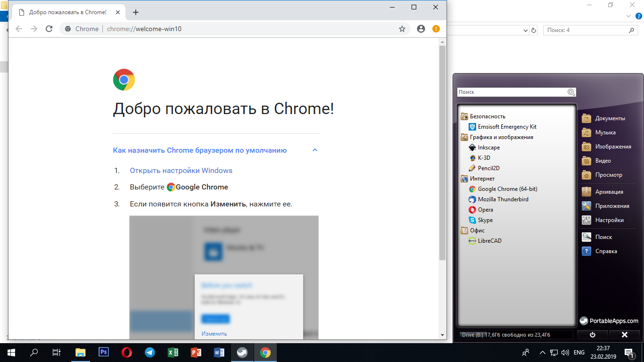644x362 pixels.
Task: Open Справка help in PortableApps
Action: coord(600,251)
